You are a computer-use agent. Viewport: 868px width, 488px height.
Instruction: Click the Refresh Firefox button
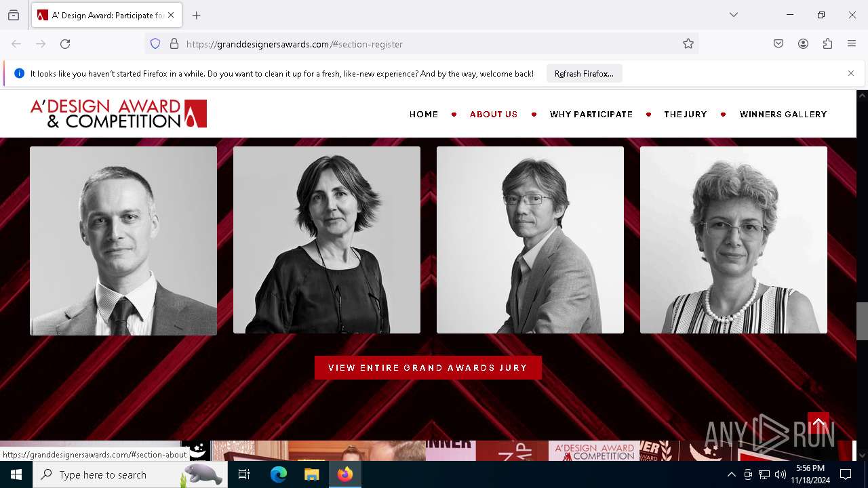[x=584, y=74]
